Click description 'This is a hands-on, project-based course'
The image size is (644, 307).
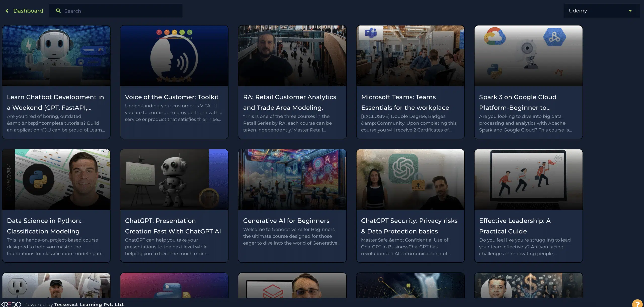tap(55, 247)
